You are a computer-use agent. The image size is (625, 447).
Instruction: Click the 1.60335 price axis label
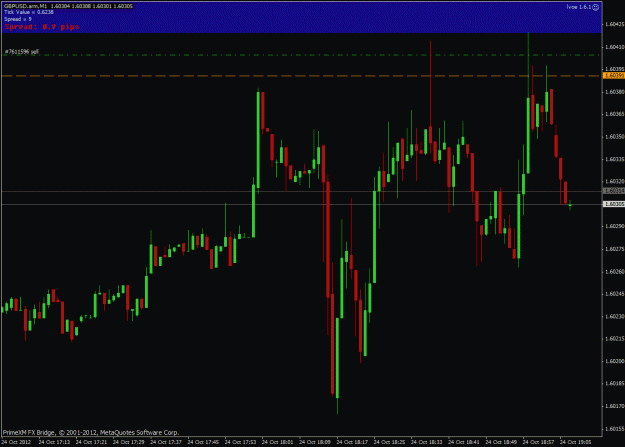[x=615, y=159]
